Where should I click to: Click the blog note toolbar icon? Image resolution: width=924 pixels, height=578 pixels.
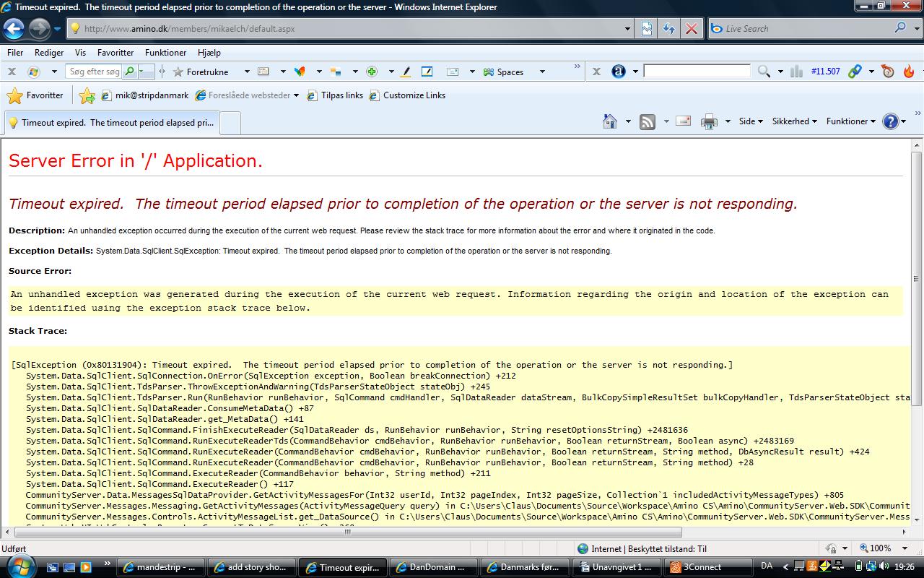(x=427, y=72)
